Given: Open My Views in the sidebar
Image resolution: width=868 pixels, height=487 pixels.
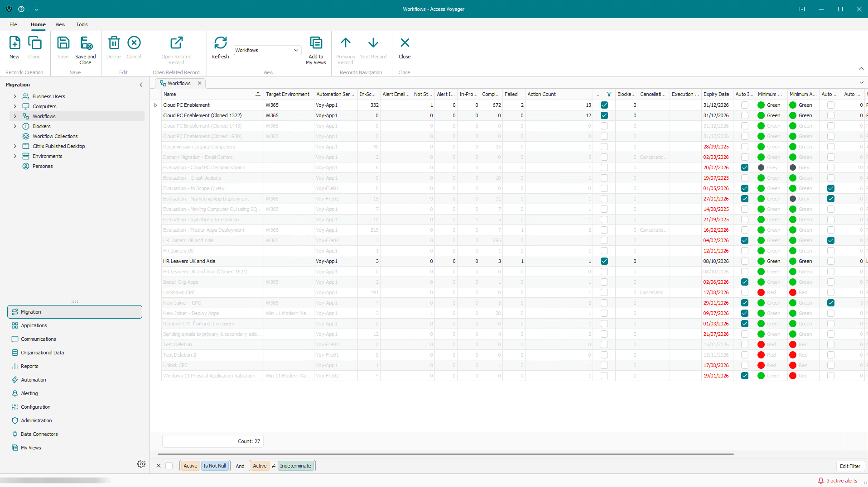Looking at the screenshot, I should pyautogui.click(x=31, y=448).
